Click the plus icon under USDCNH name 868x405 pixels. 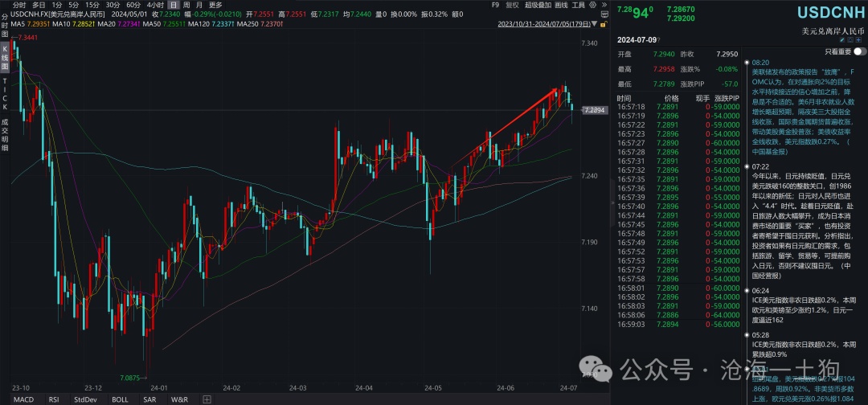pyautogui.click(x=858, y=40)
